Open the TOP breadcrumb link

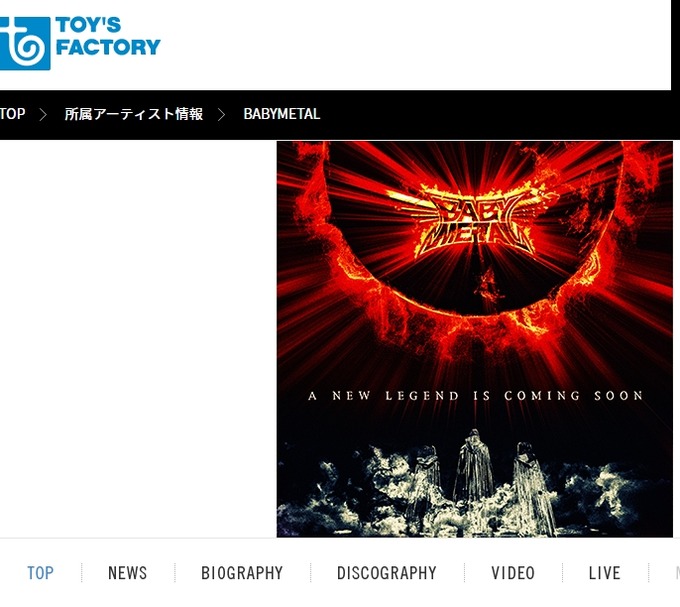12,114
